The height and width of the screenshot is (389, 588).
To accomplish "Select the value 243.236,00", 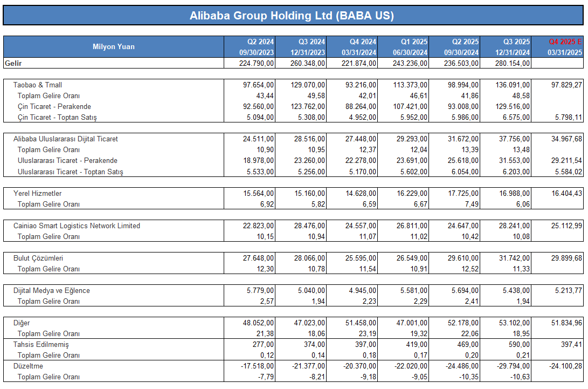I will pos(410,63).
